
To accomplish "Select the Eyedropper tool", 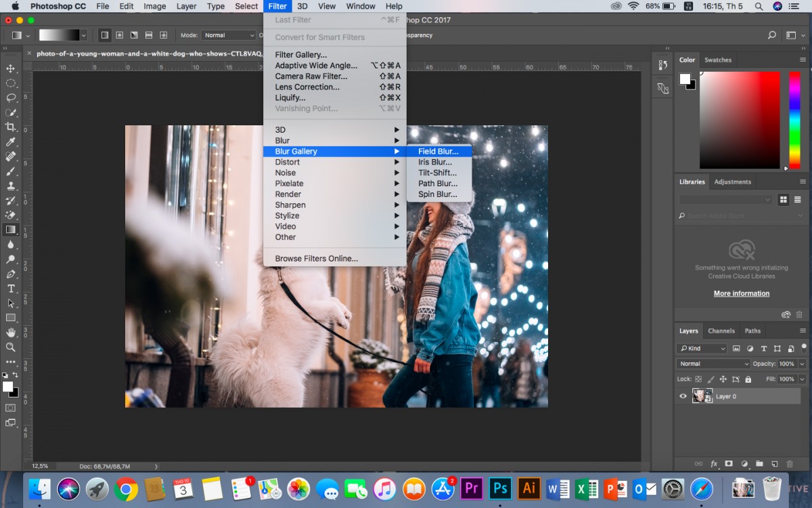I will click(x=11, y=142).
